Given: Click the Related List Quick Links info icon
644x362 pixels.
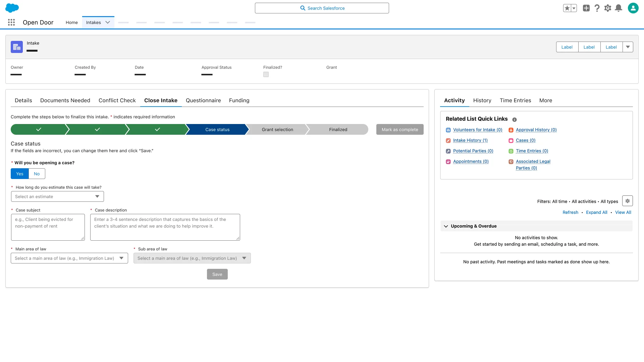Looking at the screenshot, I should (x=515, y=120).
